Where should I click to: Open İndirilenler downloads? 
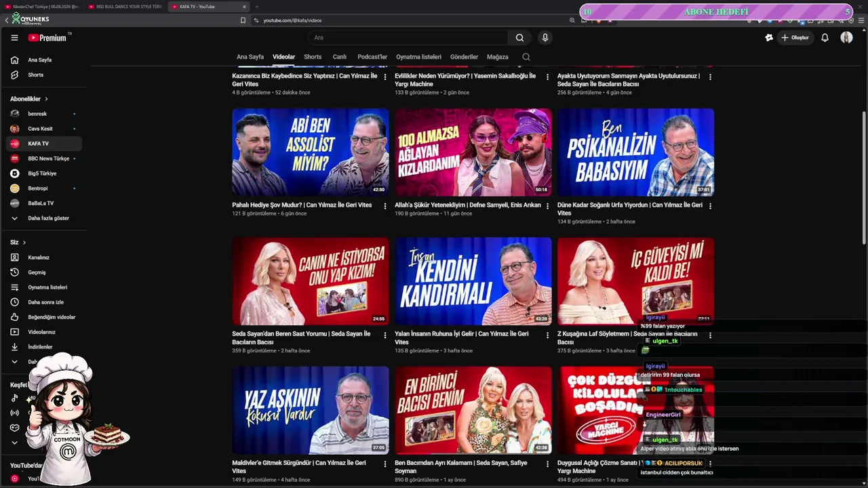click(x=44, y=347)
